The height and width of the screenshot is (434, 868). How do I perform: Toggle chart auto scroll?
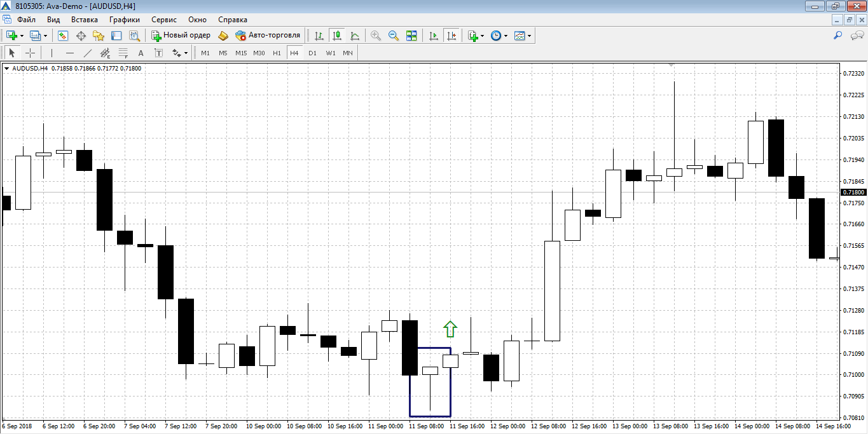[434, 36]
